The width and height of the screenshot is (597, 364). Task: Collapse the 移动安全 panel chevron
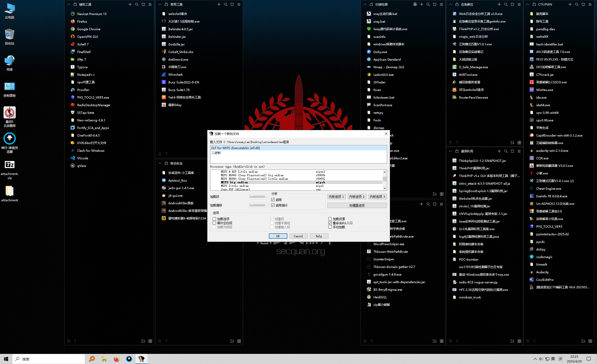pos(160,164)
